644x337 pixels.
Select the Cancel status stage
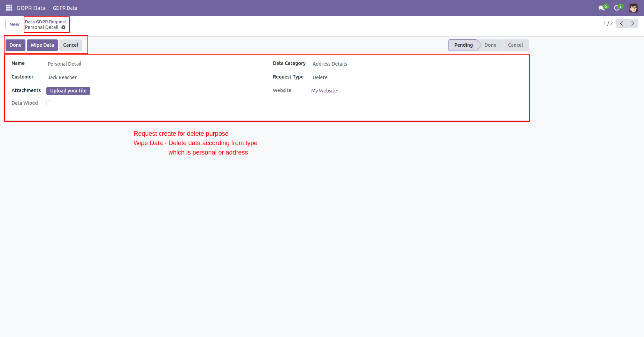coord(515,45)
